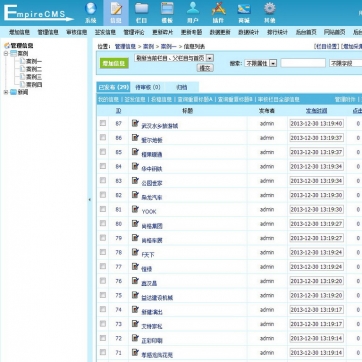The width and height of the screenshot is (362, 362).
Task: Tick the checkbox for YOOK row ID 81
Action: point(103,209)
